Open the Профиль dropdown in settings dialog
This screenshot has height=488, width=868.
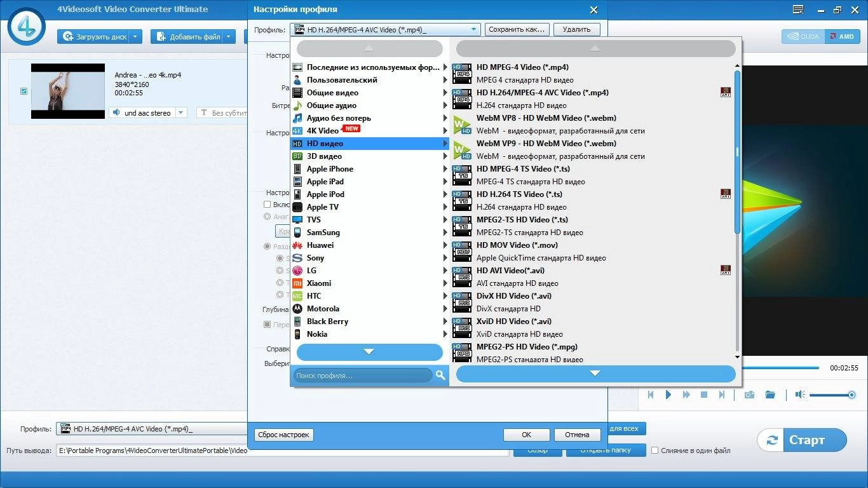pyautogui.click(x=385, y=29)
